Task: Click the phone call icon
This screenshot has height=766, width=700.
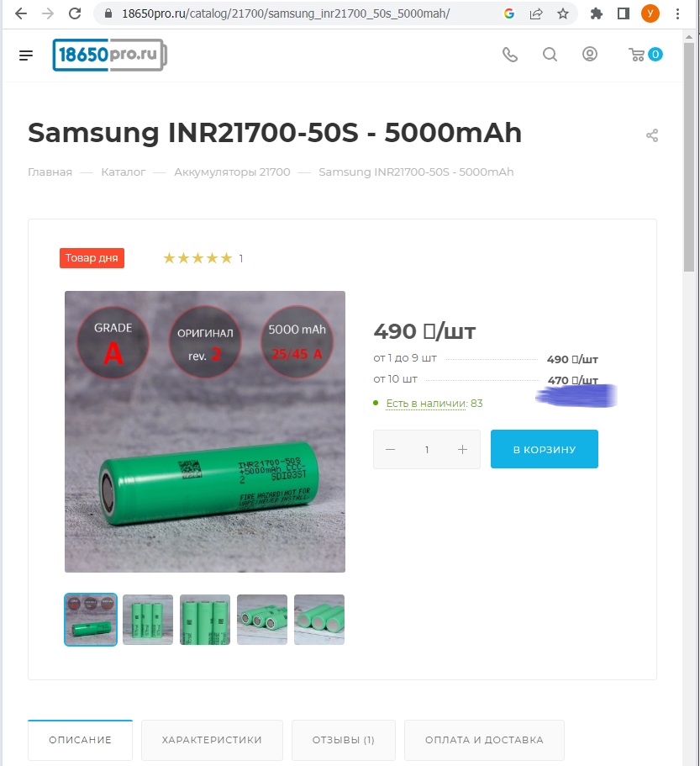Action: point(509,55)
